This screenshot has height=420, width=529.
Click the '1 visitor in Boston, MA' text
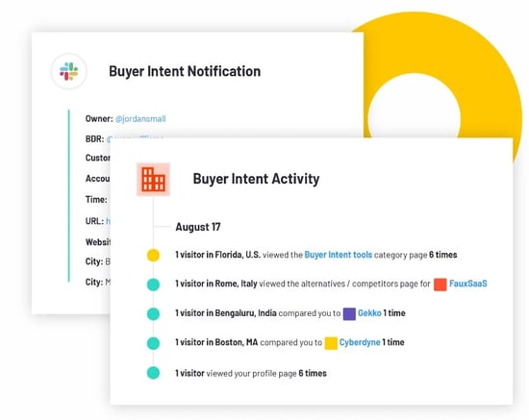coord(216,342)
